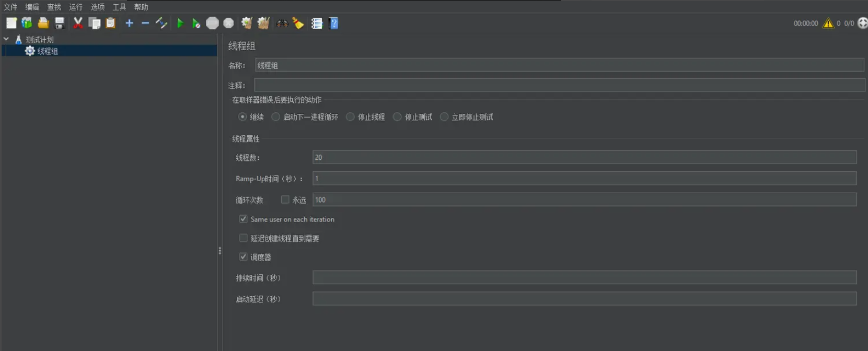Open Help with the question mark icon
The width and height of the screenshot is (868, 351).
pyautogui.click(x=333, y=23)
